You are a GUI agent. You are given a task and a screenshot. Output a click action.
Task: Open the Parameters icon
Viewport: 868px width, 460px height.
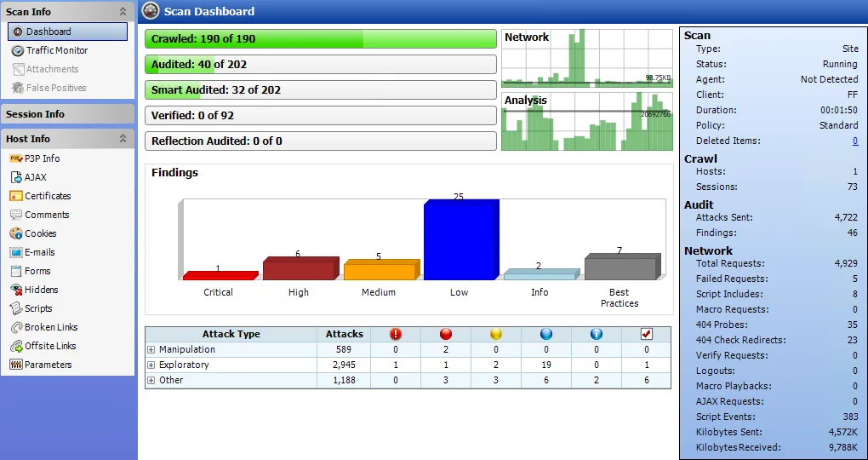coord(15,365)
